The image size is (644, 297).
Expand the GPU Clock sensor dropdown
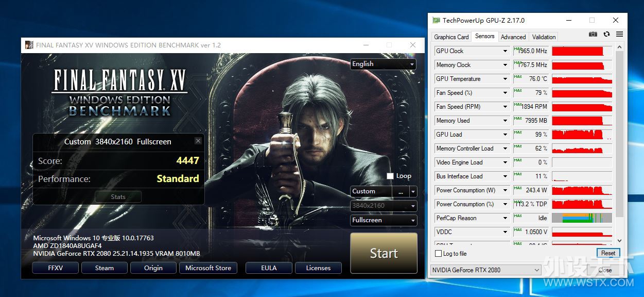click(x=506, y=51)
